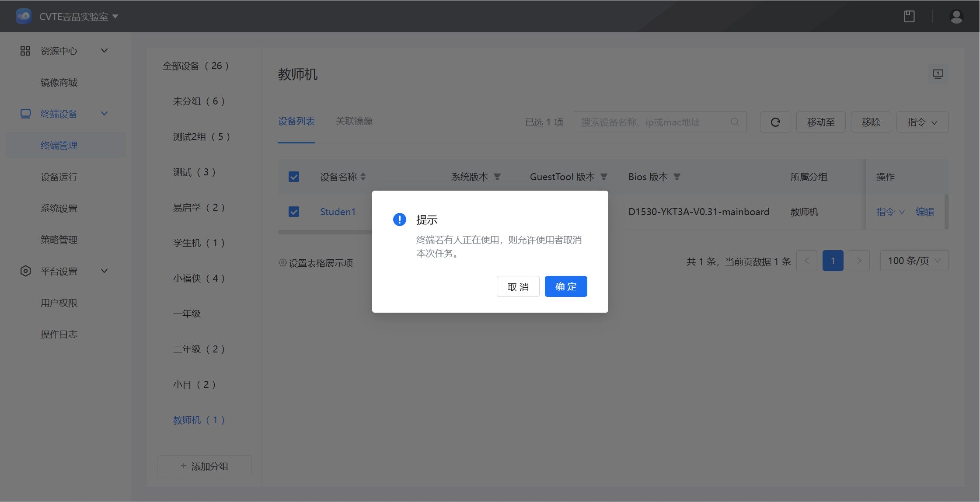Image resolution: width=980 pixels, height=502 pixels.
Task: Click the gear icon beside 设置表格展示项
Action: pos(282,263)
